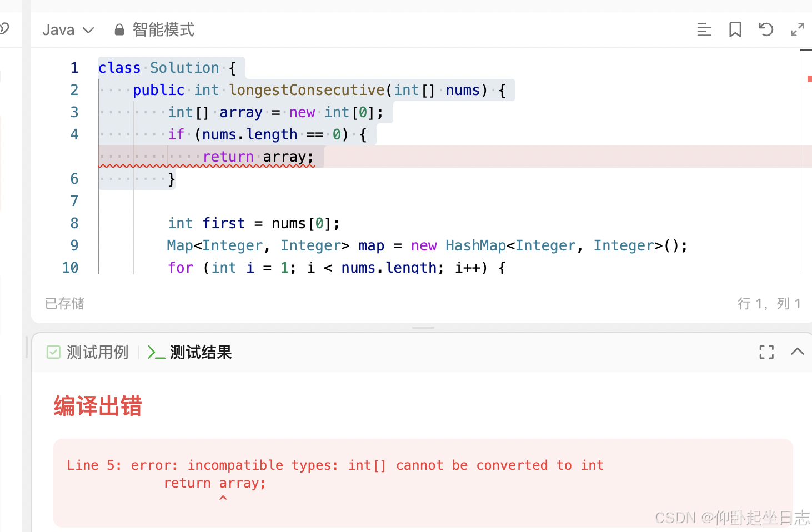Click the red error marker in the editor scrollbar
Screen dimensions: 812x532
point(809,78)
